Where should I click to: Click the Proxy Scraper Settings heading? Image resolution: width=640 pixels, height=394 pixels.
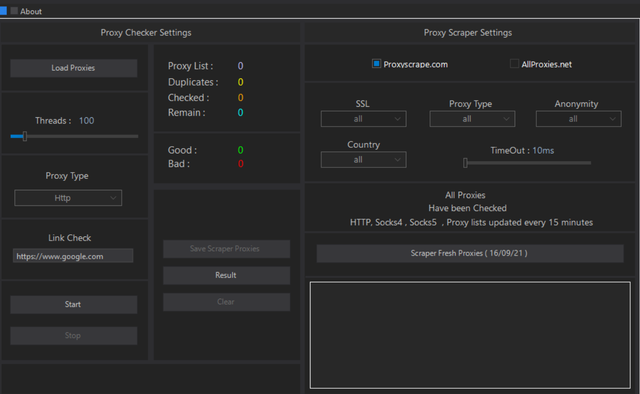pyautogui.click(x=468, y=33)
